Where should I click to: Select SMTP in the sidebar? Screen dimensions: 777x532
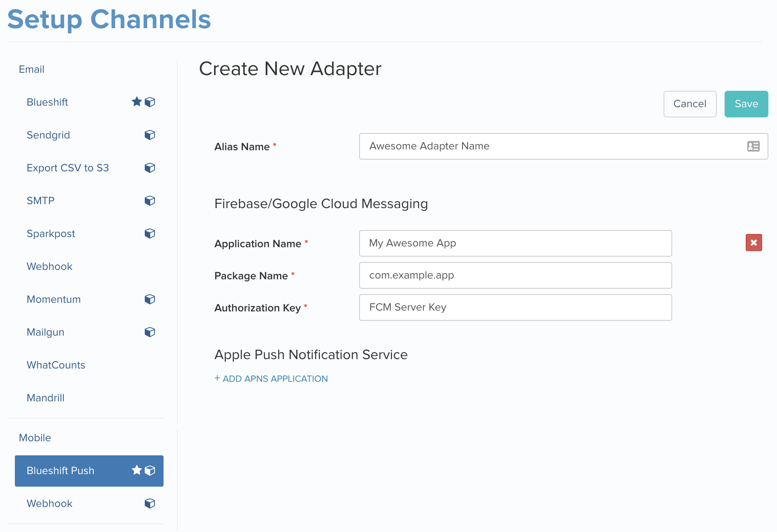click(41, 201)
